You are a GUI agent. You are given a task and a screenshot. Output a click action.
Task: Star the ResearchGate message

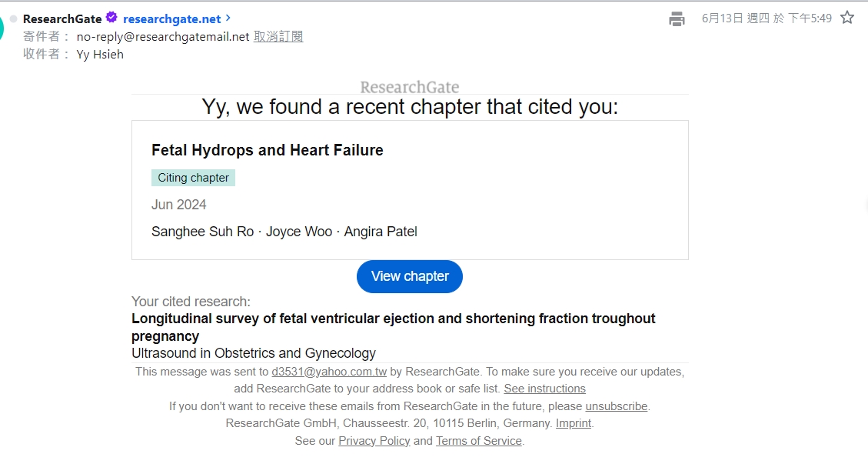click(847, 18)
